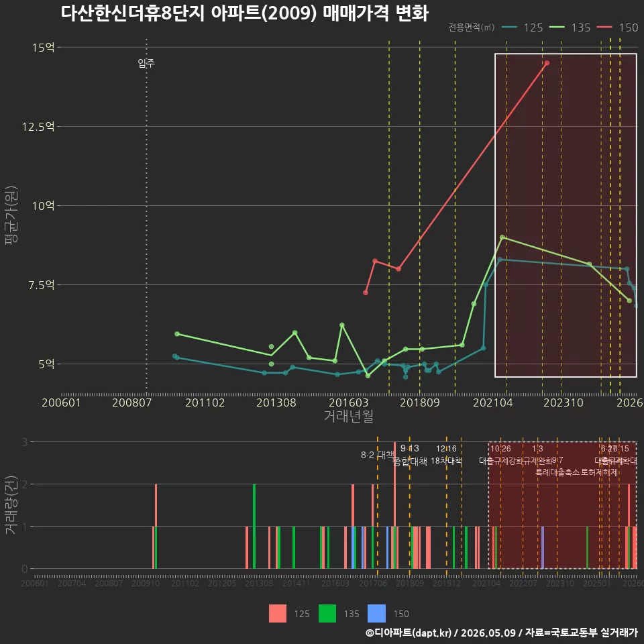This screenshot has width=644, height=644.
Task: Click the 특례대출축소 annotation text
Action: [557, 472]
